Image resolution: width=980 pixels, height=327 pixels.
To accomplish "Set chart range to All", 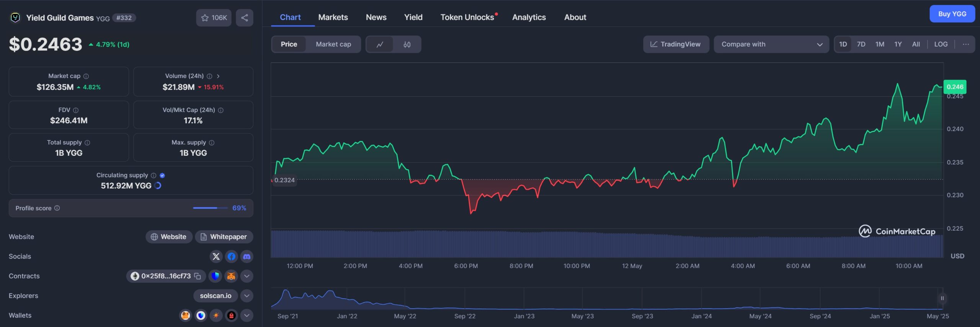I will [916, 44].
